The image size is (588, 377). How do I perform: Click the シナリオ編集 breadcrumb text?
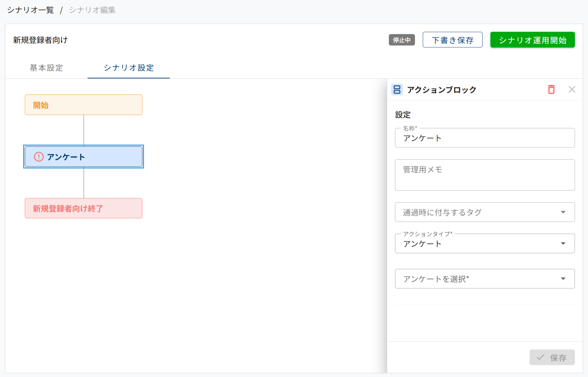92,10
